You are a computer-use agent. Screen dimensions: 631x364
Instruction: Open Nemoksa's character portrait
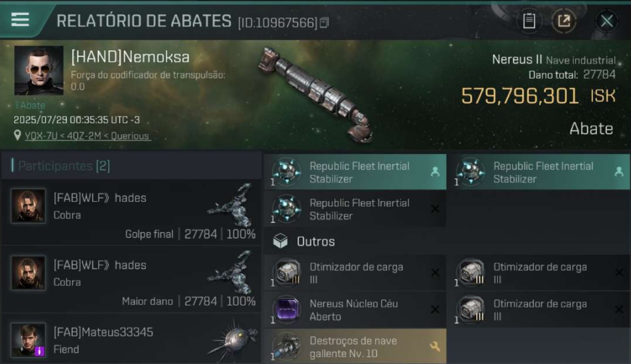point(39,70)
